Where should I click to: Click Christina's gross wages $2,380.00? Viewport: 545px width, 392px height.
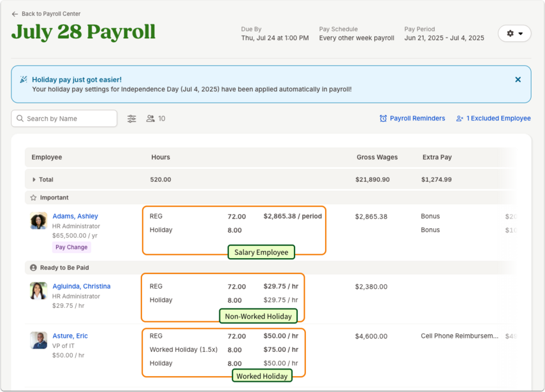tap(371, 287)
